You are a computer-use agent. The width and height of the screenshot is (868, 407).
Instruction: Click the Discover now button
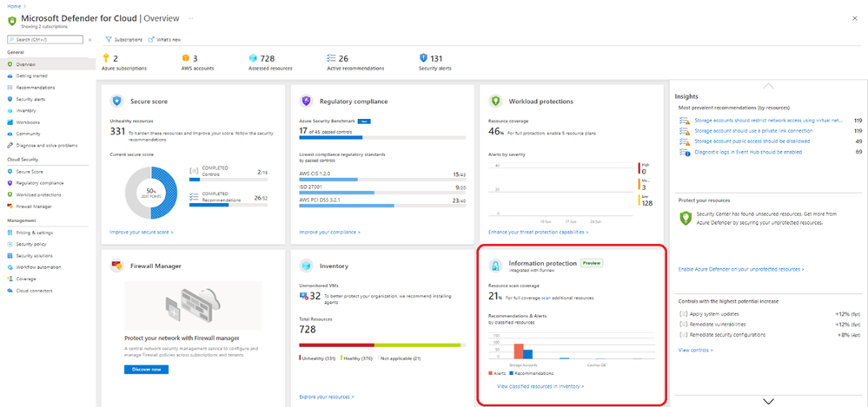(146, 370)
